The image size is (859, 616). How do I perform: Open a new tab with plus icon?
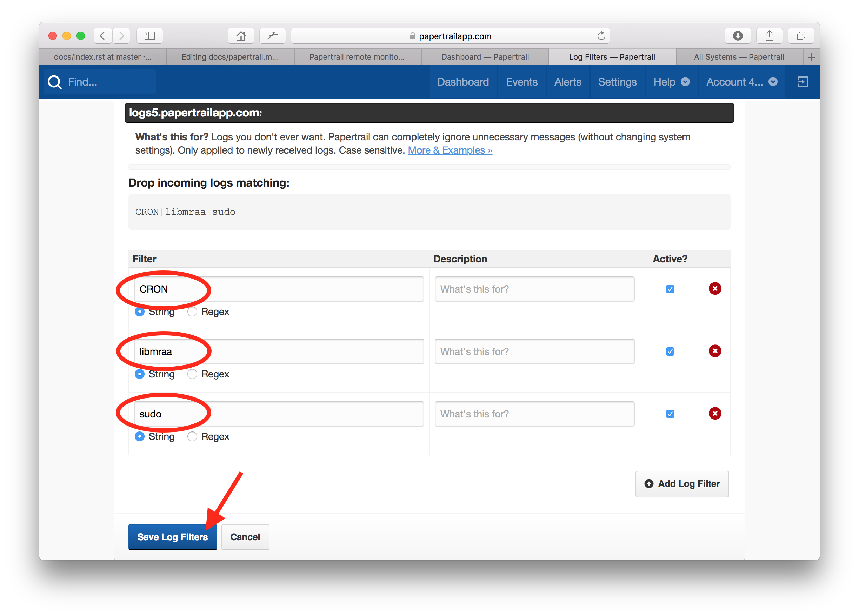click(x=811, y=57)
